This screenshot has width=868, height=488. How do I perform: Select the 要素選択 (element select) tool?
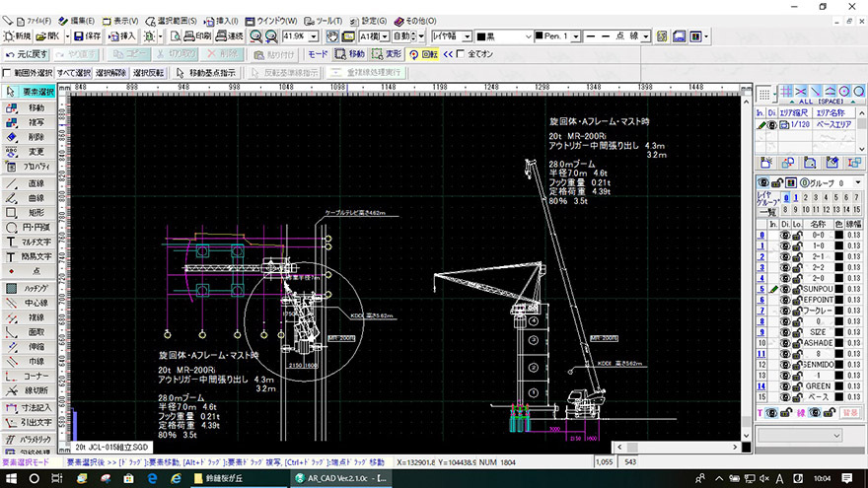pyautogui.click(x=29, y=92)
